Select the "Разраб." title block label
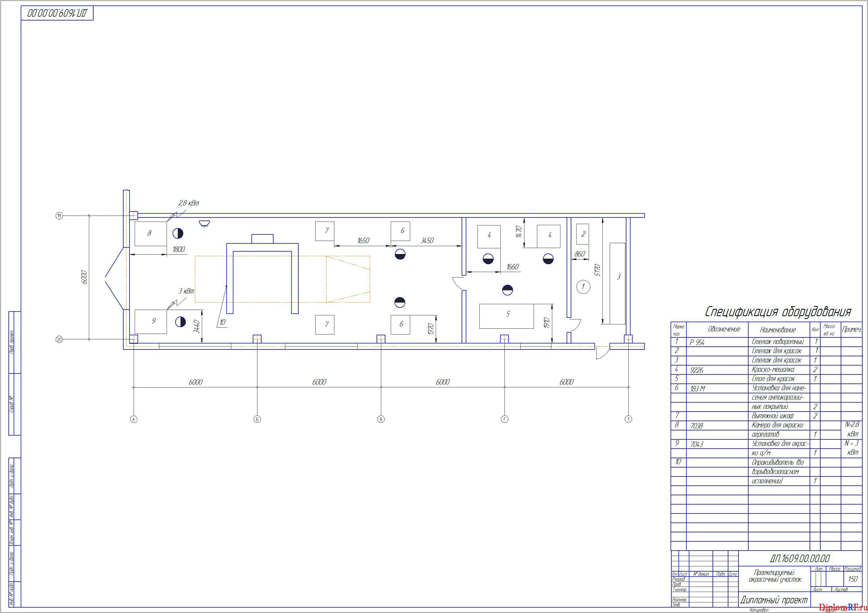 pos(678,579)
